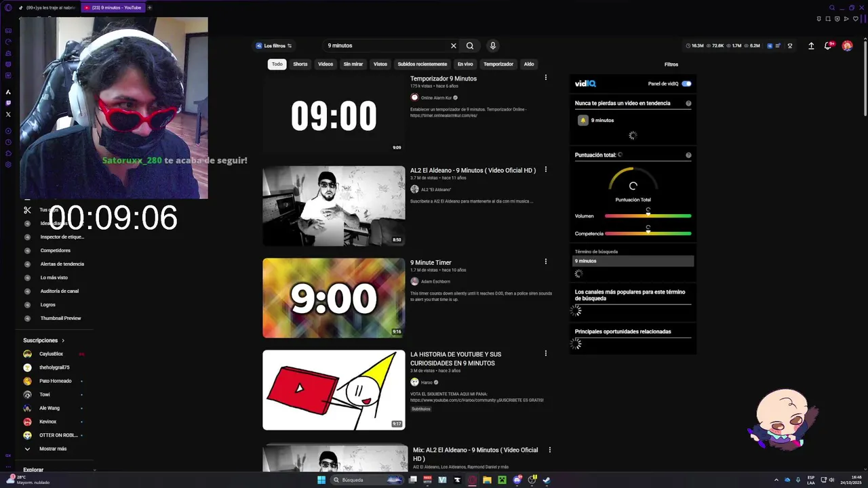Click the voice search microphone icon
The width and height of the screenshot is (868, 488).
tap(492, 45)
